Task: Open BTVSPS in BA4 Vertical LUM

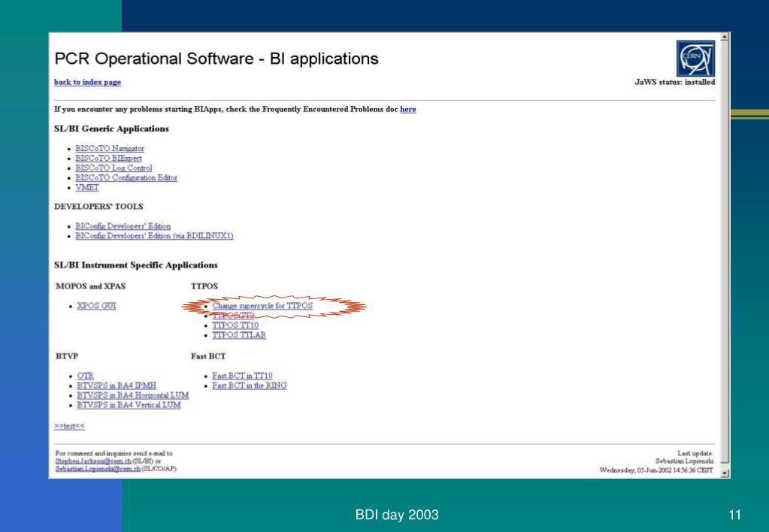Action: 129,405
